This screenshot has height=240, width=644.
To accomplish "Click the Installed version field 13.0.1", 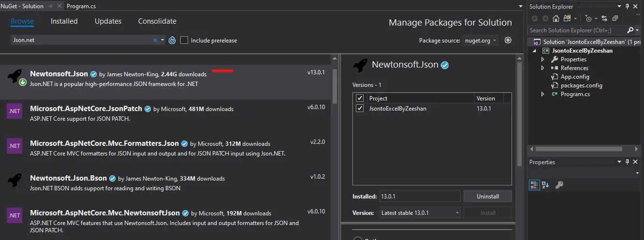I will pyautogui.click(x=419, y=197).
